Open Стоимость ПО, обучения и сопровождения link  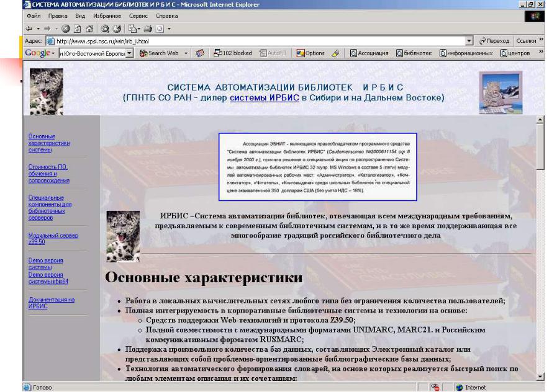(x=48, y=174)
